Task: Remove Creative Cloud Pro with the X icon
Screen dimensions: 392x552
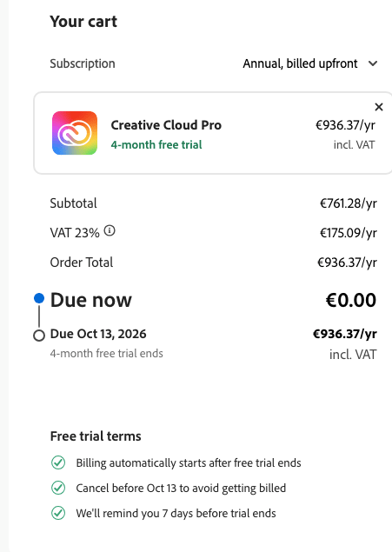Action: [379, 107]
